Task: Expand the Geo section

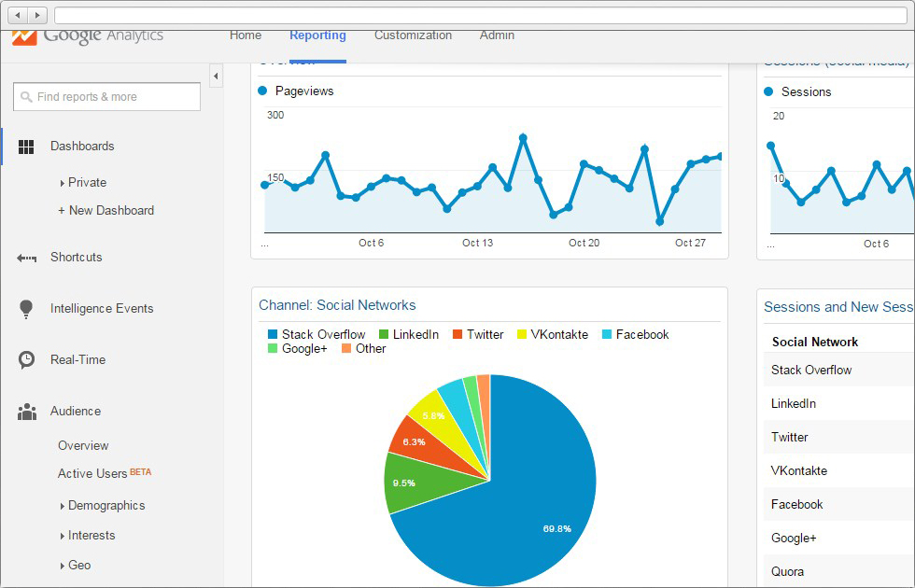Action: 62,566
